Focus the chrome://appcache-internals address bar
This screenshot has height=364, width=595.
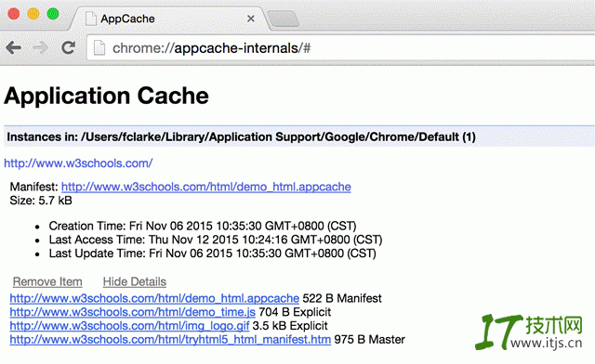coord(341,48)
